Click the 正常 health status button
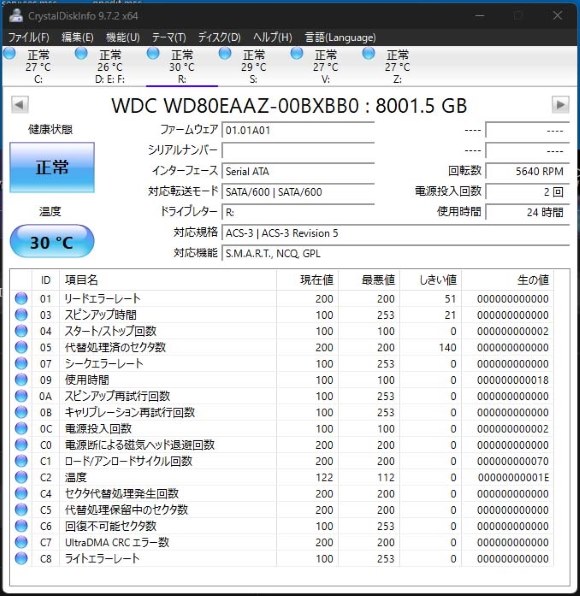The height and width of the screenshot is (596, 580). click(52, 167)
